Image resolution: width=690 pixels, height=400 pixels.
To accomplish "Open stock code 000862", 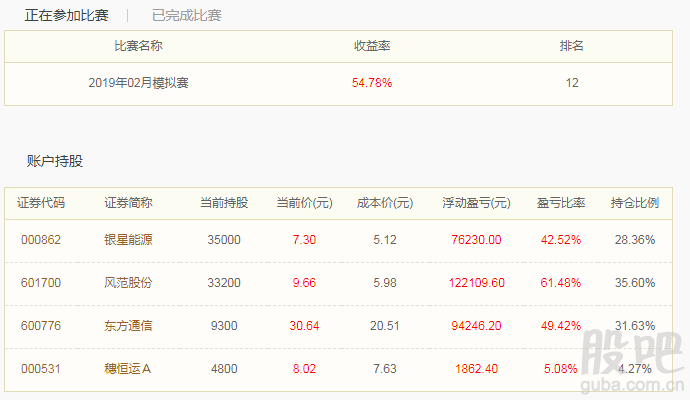I will point(41,240).
